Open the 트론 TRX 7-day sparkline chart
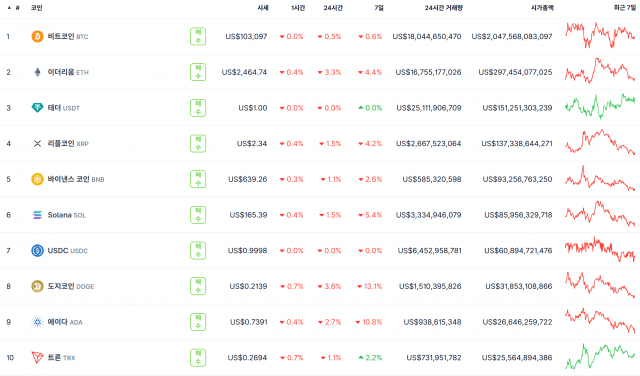Image resolution: width=640 pixels, height=376 pixels. pyautogui.click(x=600, y=356)
